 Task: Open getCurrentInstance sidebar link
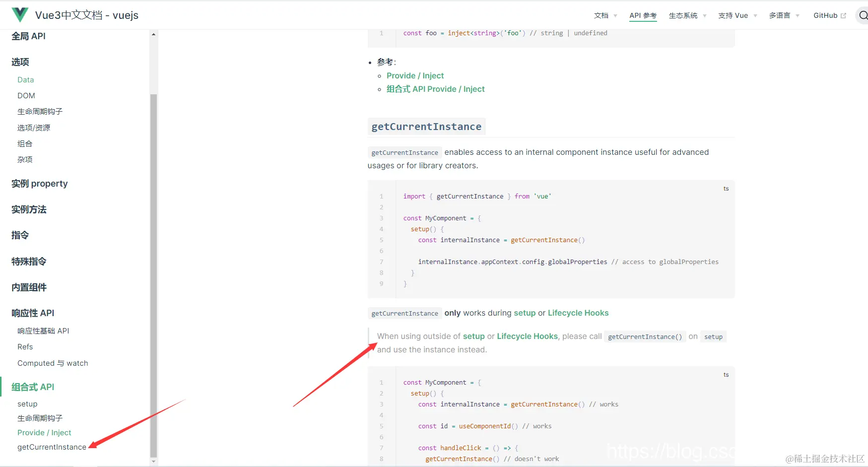click(52, 447)
